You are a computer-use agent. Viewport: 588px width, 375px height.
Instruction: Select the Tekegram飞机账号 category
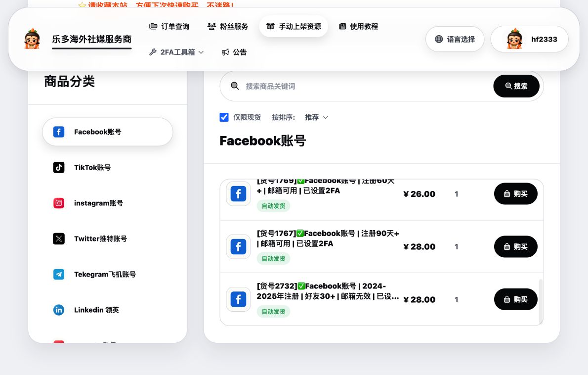[x=108, y=275]
